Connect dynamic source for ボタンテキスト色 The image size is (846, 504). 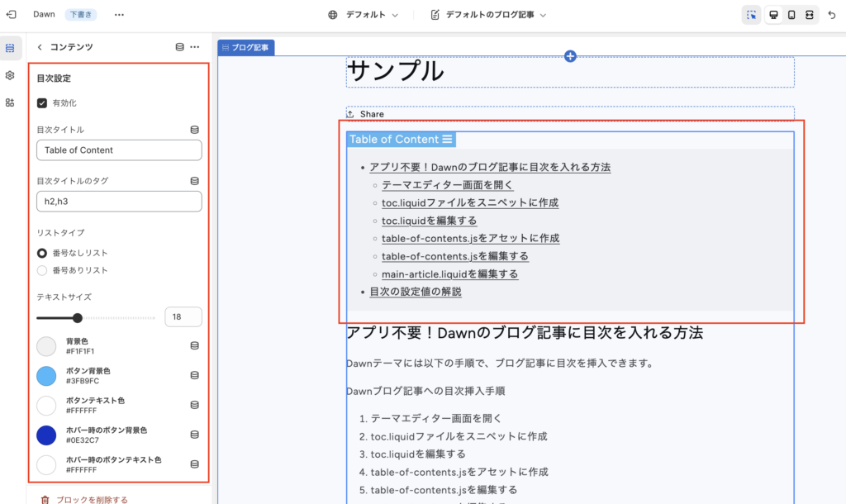pos(195,405)
